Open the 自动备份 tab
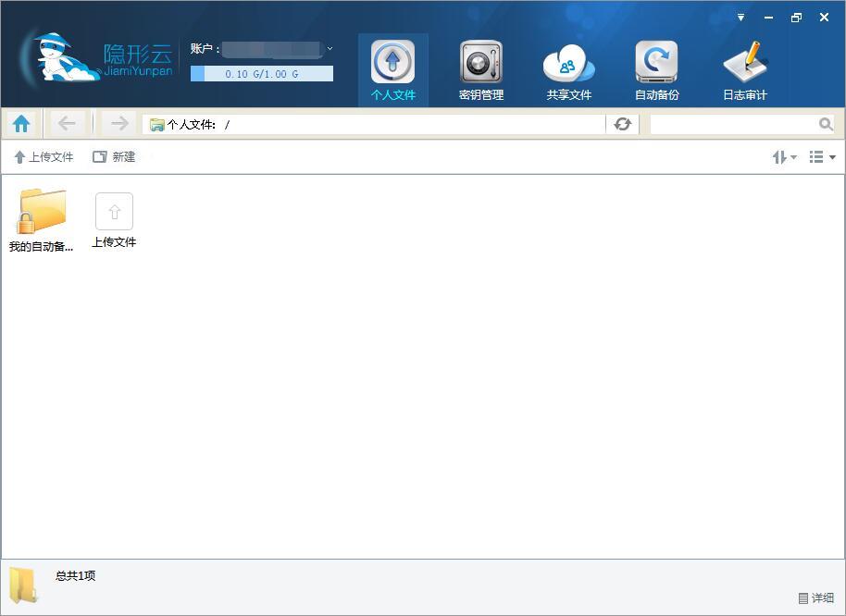The height and width of the screenshot is (616, 846). click(656, 70)
